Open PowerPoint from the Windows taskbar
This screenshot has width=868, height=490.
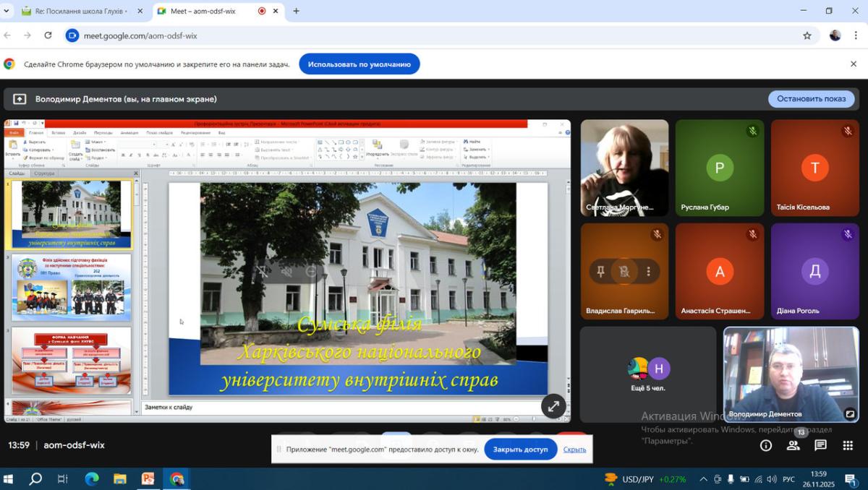(x=148, y=478)
